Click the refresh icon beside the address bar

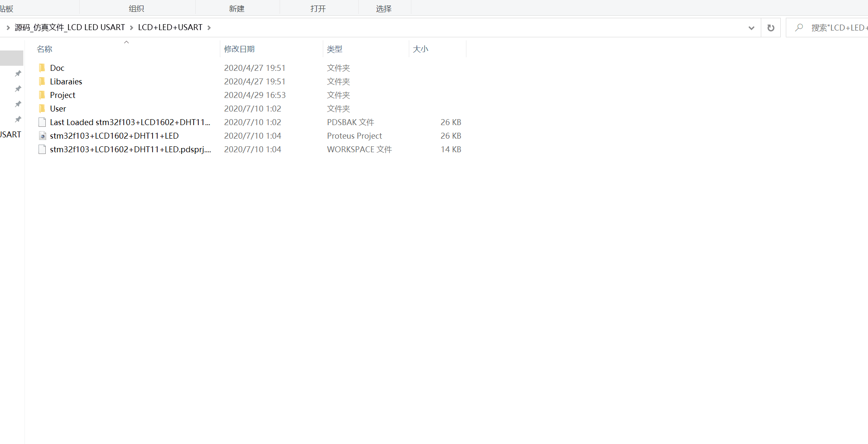(x=771, y=27)
